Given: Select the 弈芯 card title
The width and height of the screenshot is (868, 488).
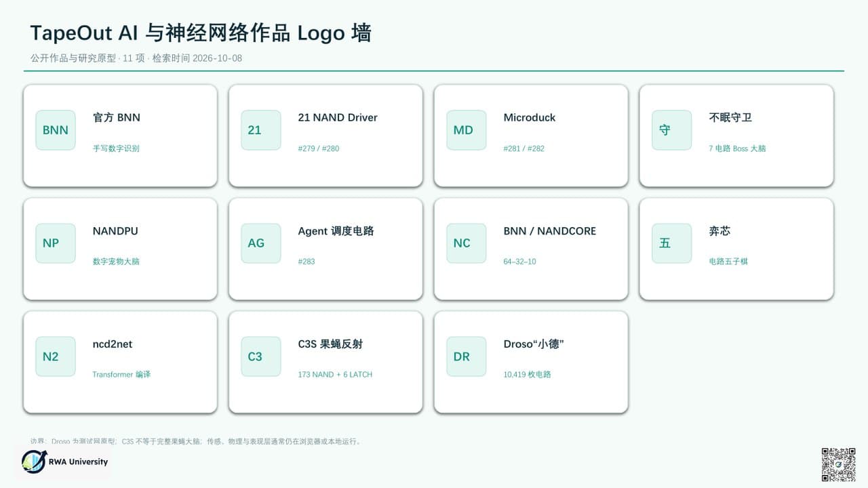Looking at the screenshot, I should click(x=720, y=230).
